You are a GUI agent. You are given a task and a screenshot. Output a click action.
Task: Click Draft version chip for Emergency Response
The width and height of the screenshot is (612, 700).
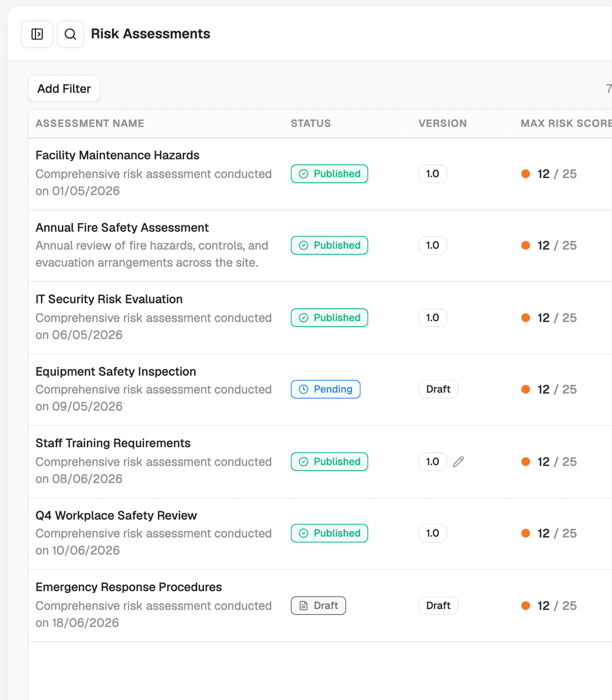438,606
